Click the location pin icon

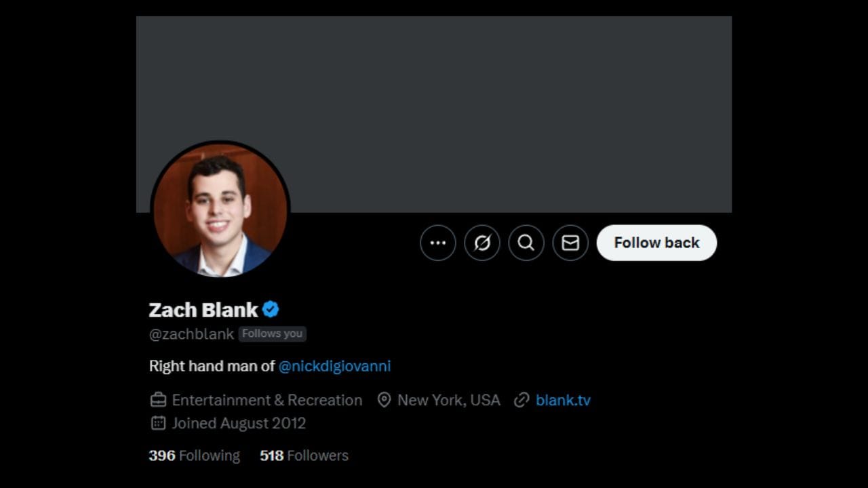pyautogui.click(x=384, y=400)
